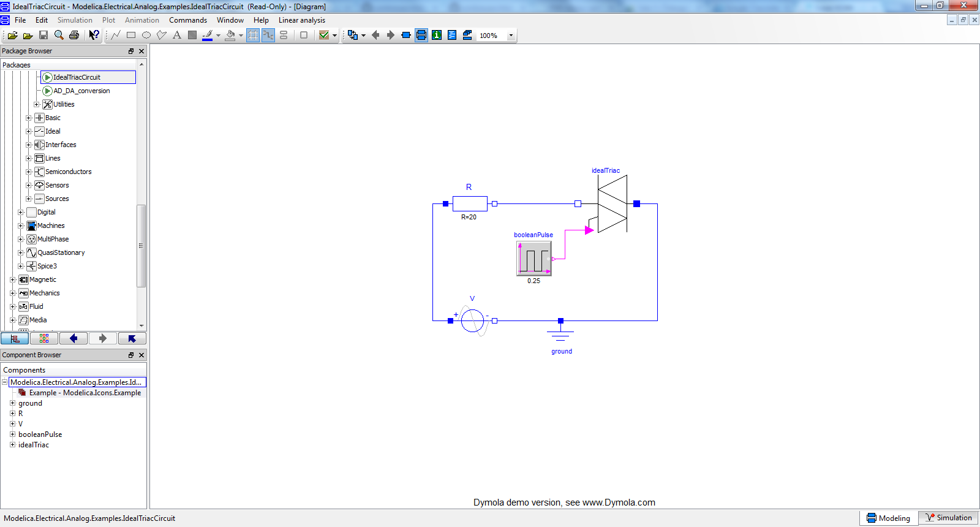Screen dimensions: 980x527
Task: Open the File menu
Action: (x=20, y=20)
